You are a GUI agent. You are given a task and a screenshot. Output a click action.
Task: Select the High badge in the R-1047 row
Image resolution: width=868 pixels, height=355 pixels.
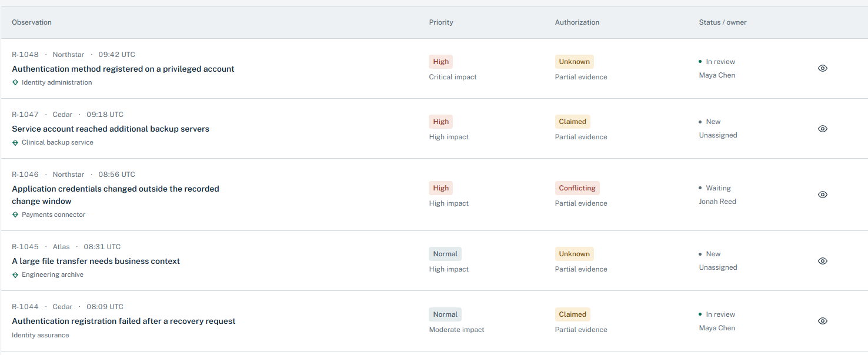441,122
